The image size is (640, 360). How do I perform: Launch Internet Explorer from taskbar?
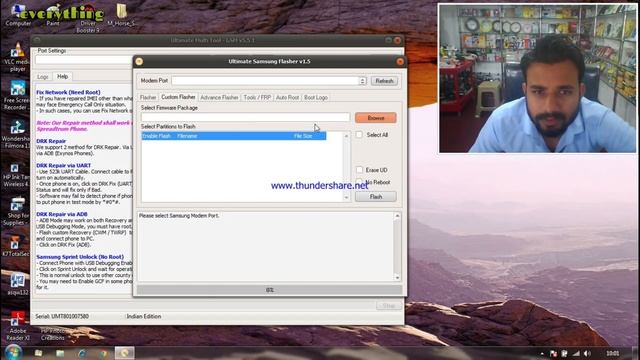(82, 353)
